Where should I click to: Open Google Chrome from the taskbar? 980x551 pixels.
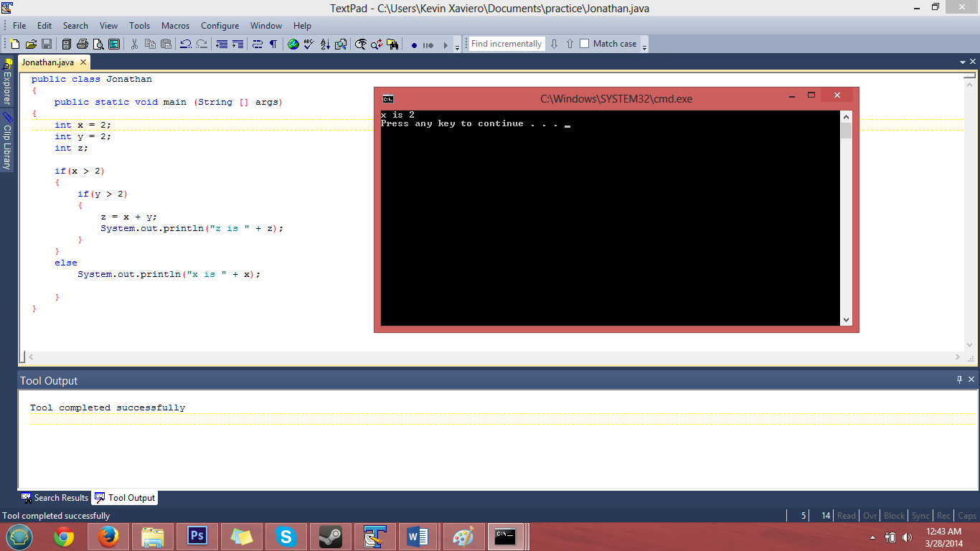(x=64, y=537)
